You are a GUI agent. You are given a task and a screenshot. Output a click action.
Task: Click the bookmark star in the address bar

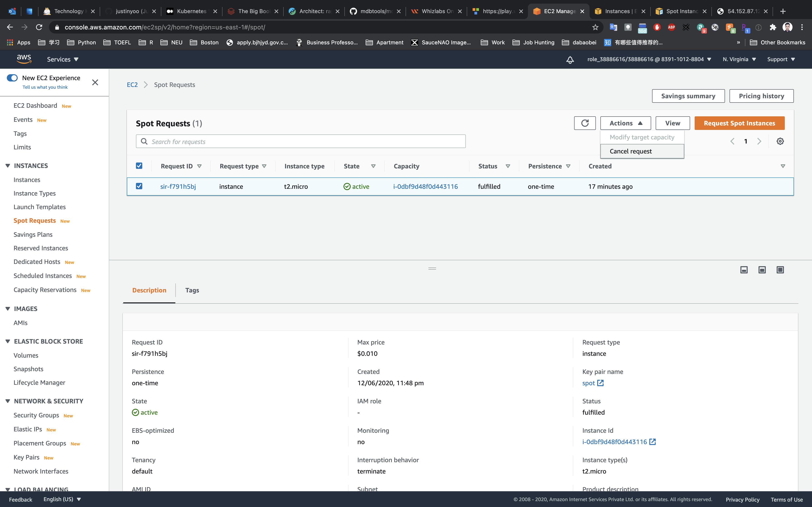(595, 27)
